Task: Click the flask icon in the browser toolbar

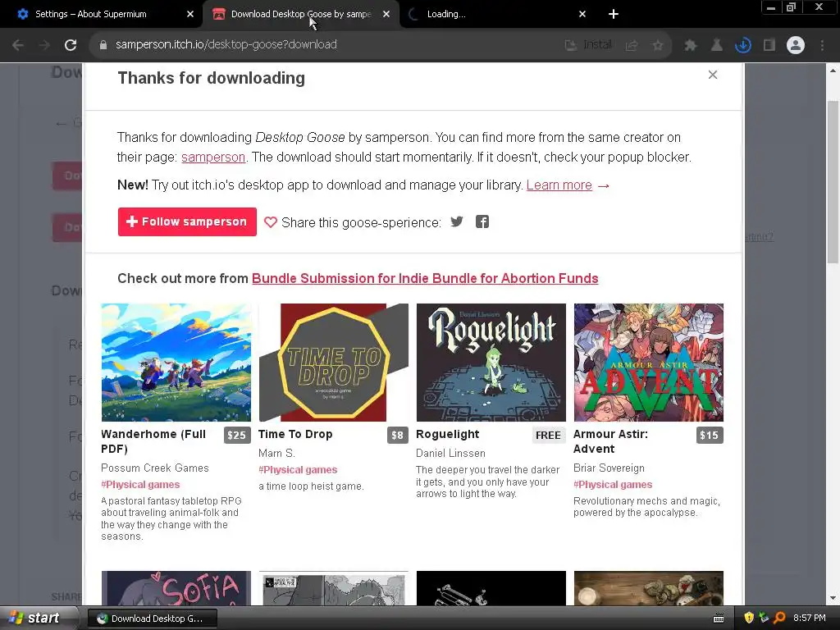Action: pos(717,46)
